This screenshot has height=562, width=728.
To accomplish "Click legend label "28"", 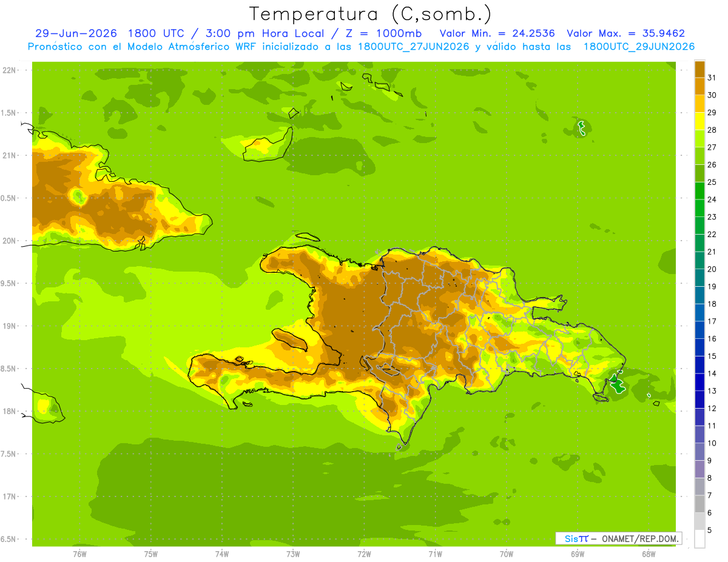I will coord(712,130).
